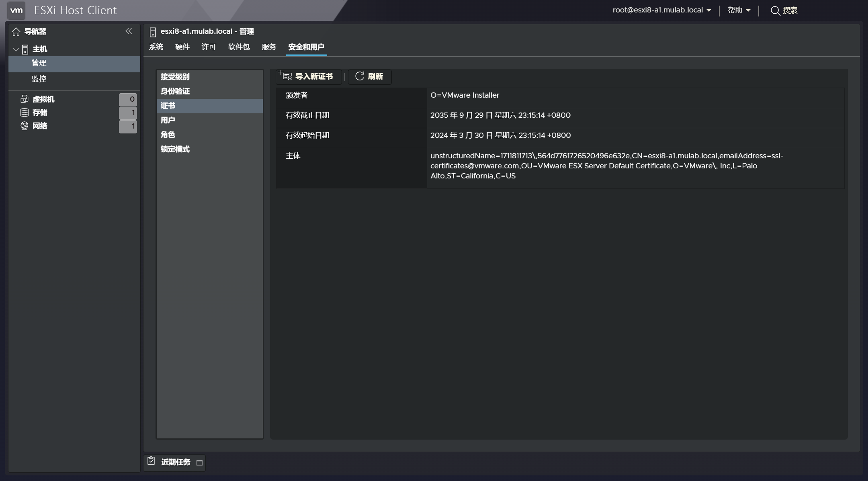
Task: Open the 接受级别 section
Action: click(210, 77)
